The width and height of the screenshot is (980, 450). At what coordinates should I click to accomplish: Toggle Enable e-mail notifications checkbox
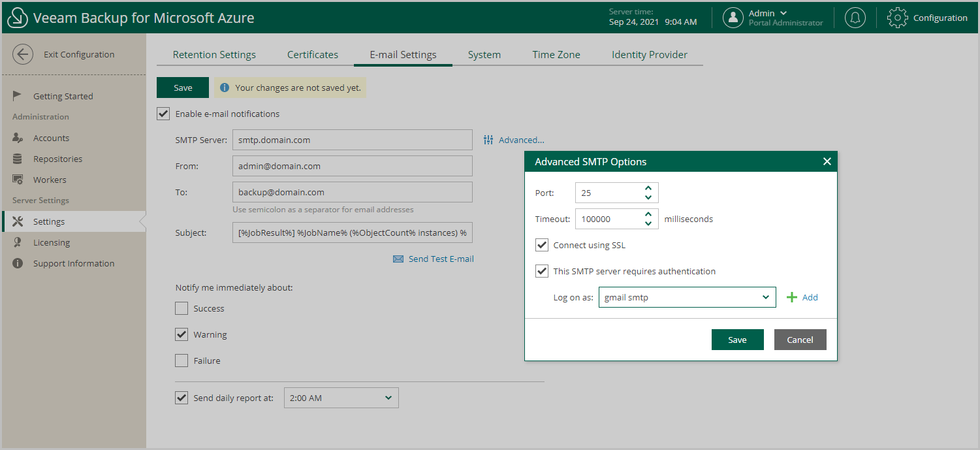pos(163,114)
